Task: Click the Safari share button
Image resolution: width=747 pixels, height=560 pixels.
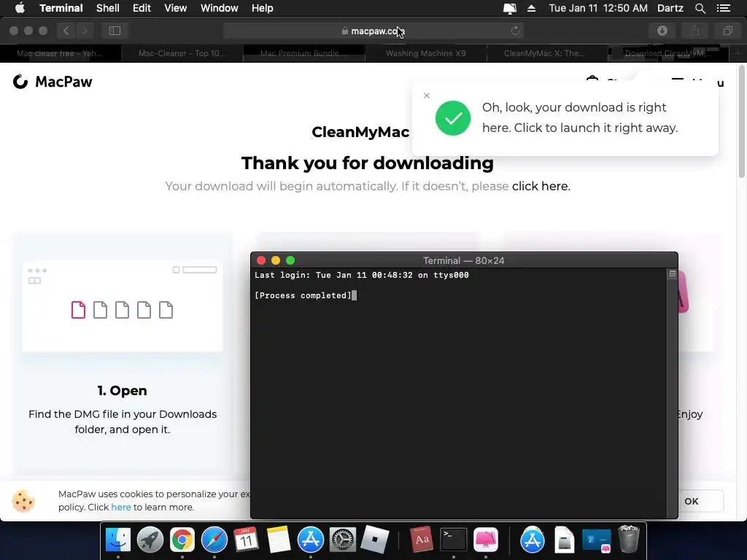Action: coord(695,31)
